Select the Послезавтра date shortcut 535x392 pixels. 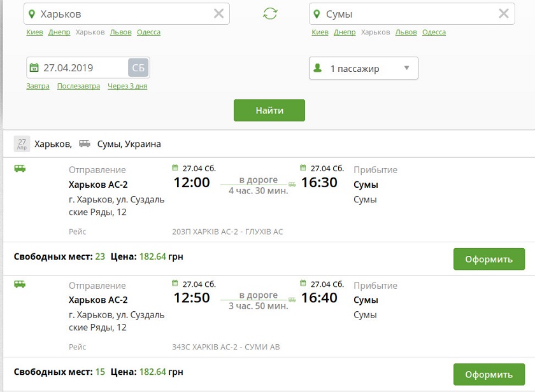78,87
